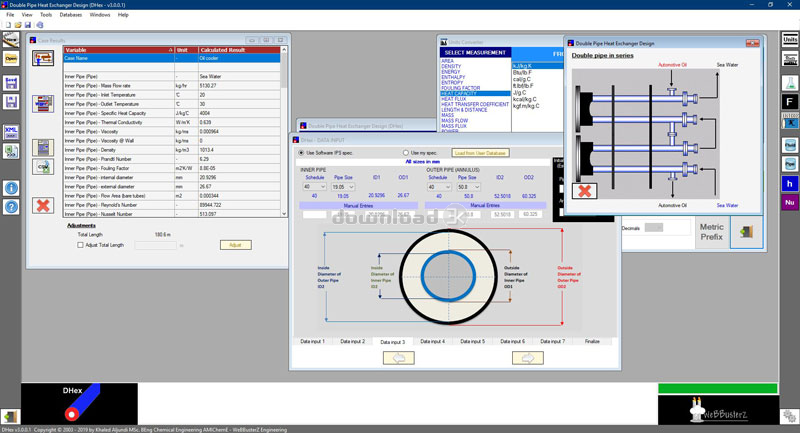
Task: Switch to the Data input 1 tab
Action: (x=312, y=341)
